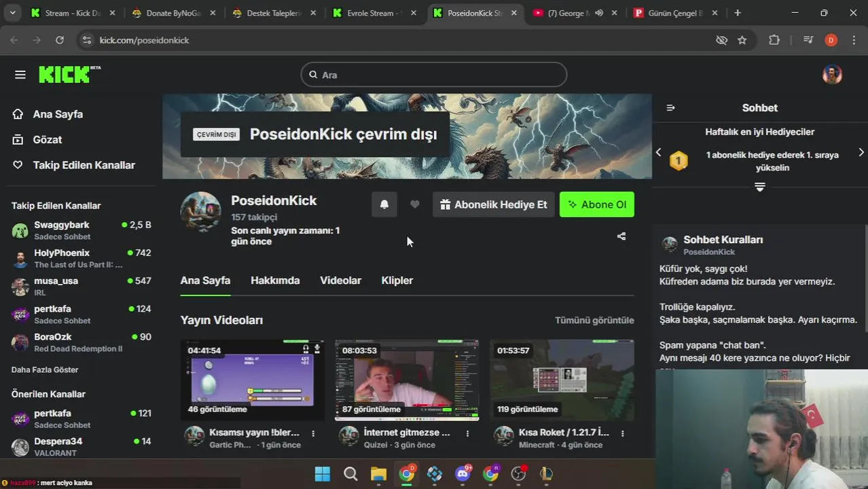Select the Hakkımda channel tab

[x=275, y=280]
